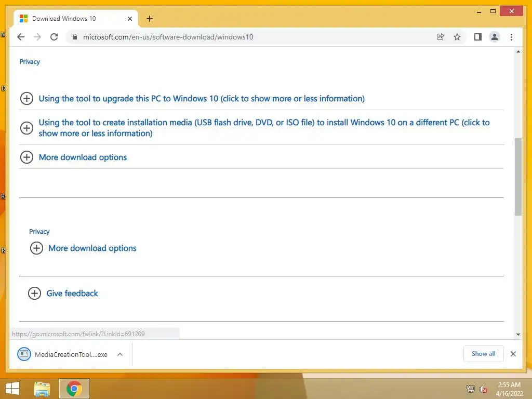Share this page using the share icon
532x399 pixels.
tap(440, 37)
